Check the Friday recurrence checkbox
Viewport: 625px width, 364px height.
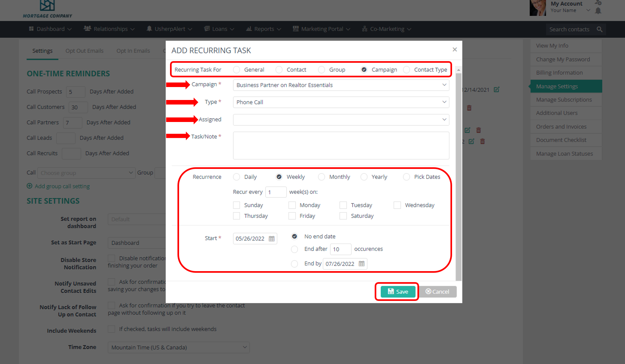click(x=292, y=216)
